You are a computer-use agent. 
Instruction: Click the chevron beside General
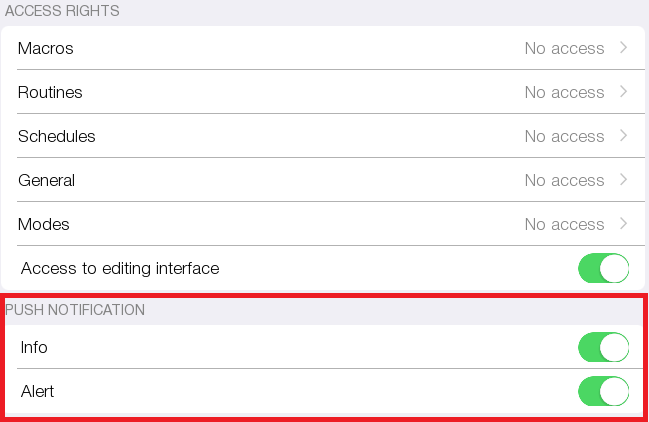pos(623,180)
